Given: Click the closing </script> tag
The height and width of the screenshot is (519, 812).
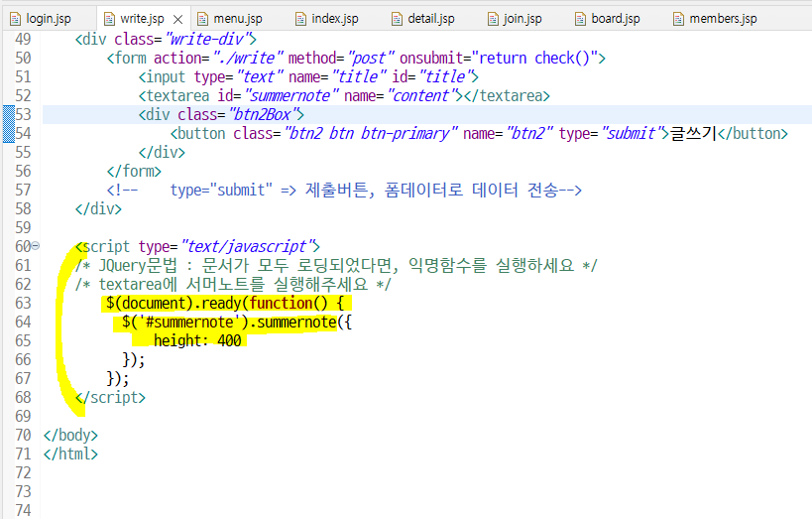Looking at the screenshot, I should click(x=110, y=397).
